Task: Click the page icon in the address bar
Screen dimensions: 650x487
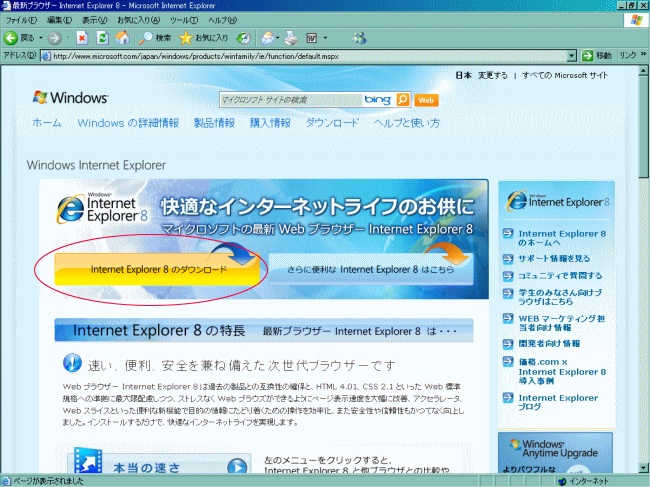Action: [x=46, y=56]
